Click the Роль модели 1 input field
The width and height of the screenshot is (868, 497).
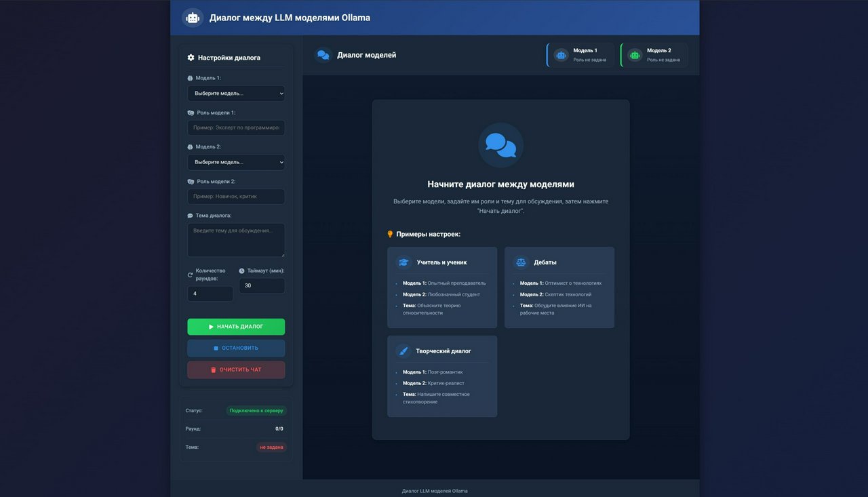[236, 128]
